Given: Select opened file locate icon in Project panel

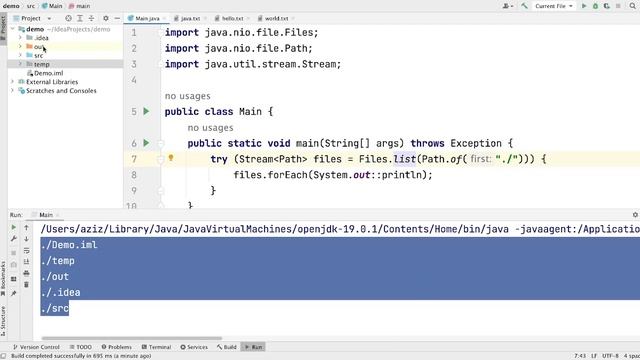Looking at the screenshot, I should [68, 18].
